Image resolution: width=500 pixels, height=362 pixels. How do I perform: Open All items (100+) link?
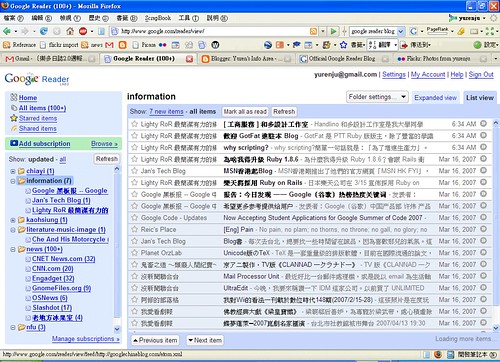pyautogui.click(x=42, y=108)
